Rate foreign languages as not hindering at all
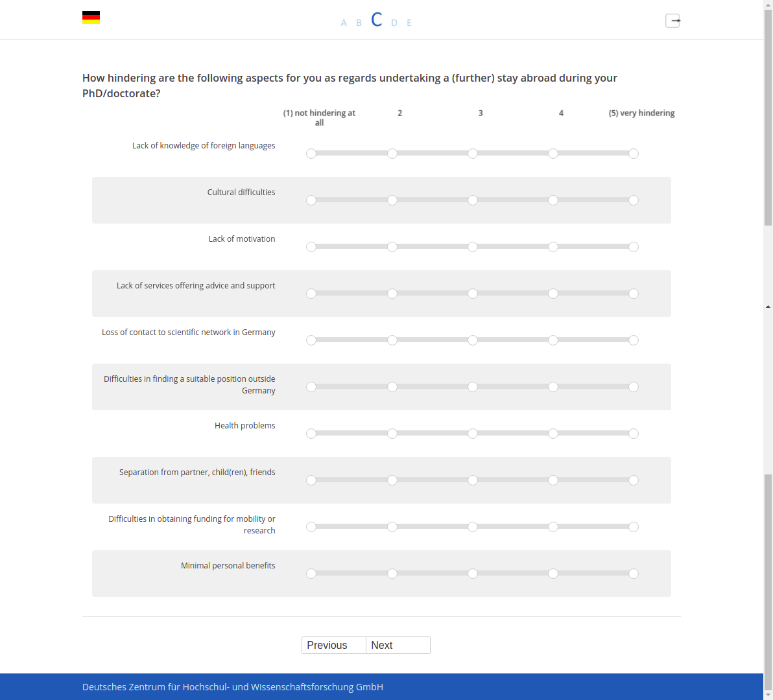The height and width of the screenshot is (700, 773). click(x=311, y=154)
